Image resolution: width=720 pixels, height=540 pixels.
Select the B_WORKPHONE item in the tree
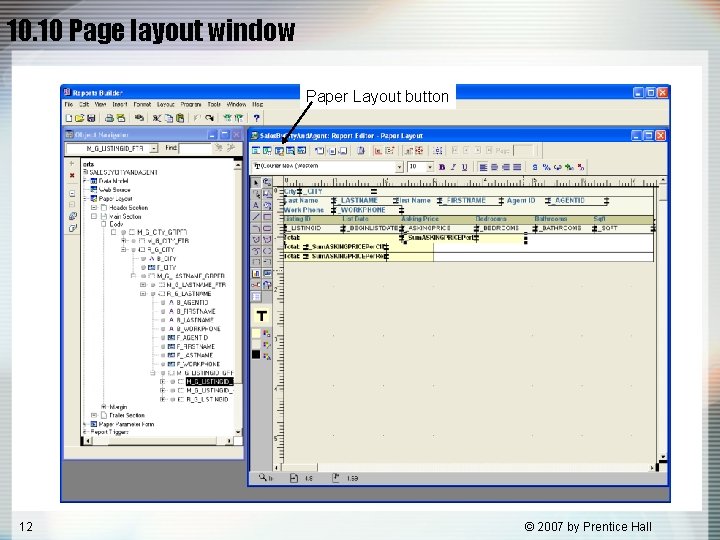[198, 329]
